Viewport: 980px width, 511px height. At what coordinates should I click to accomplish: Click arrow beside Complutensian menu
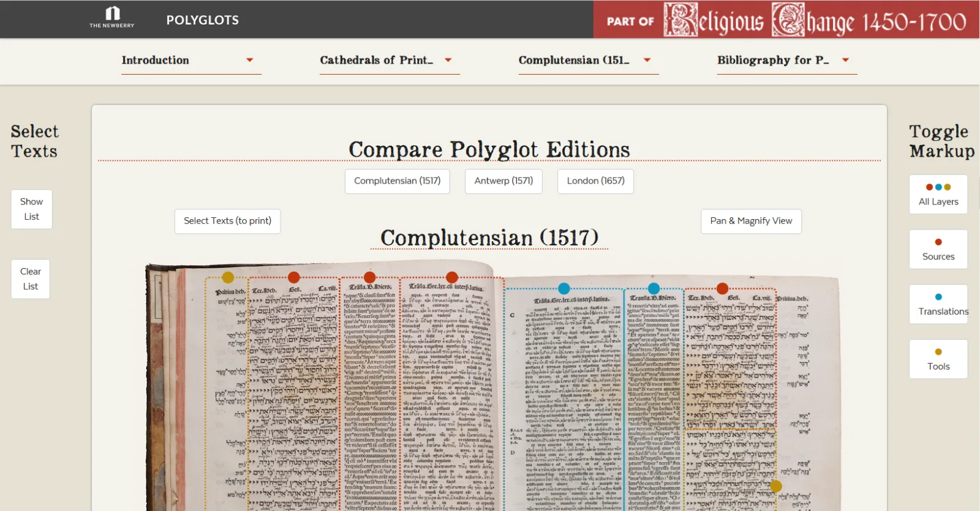tap(647, 60)
